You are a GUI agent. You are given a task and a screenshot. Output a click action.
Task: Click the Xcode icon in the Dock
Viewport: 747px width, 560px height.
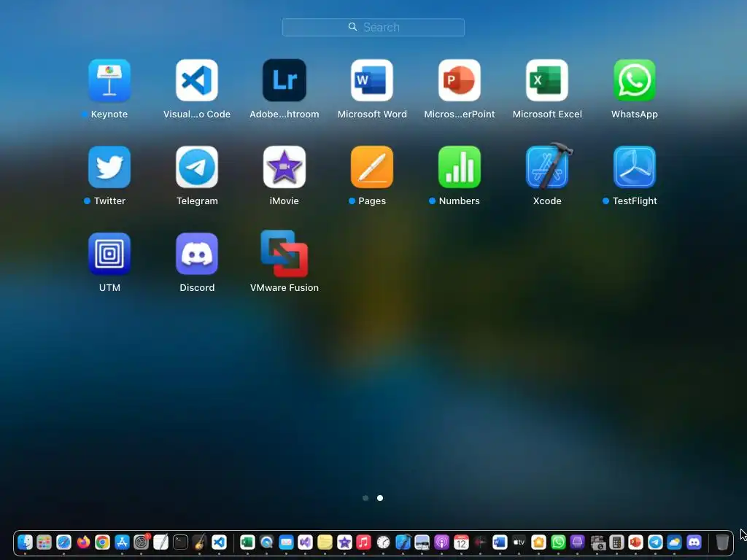pos(403,542)
